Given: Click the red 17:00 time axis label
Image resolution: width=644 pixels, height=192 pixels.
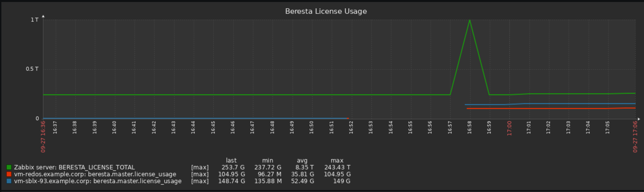Looking at the screenshot, I should click(x=509, y=128).
